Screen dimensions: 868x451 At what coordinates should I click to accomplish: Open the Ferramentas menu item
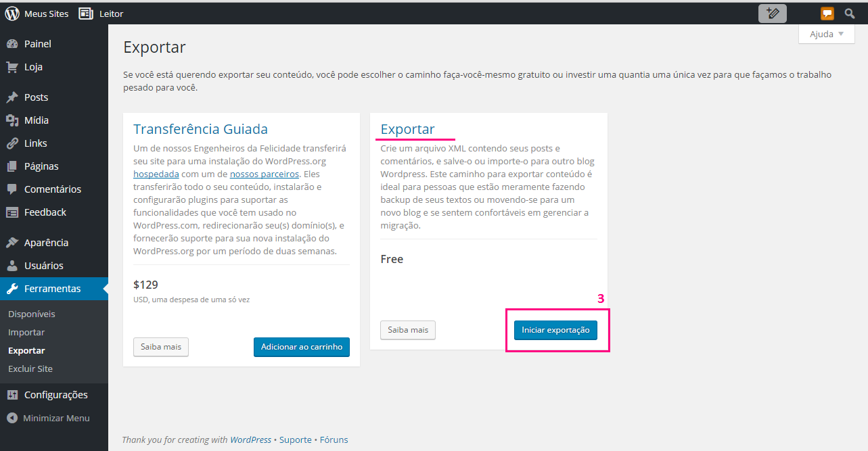coord(54,289)
